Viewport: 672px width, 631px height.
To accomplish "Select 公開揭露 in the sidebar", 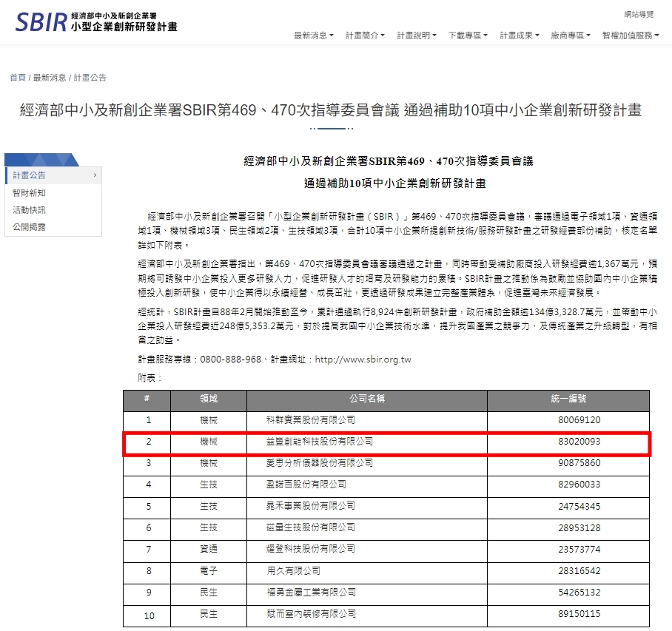I will click(x=29, y=227).
